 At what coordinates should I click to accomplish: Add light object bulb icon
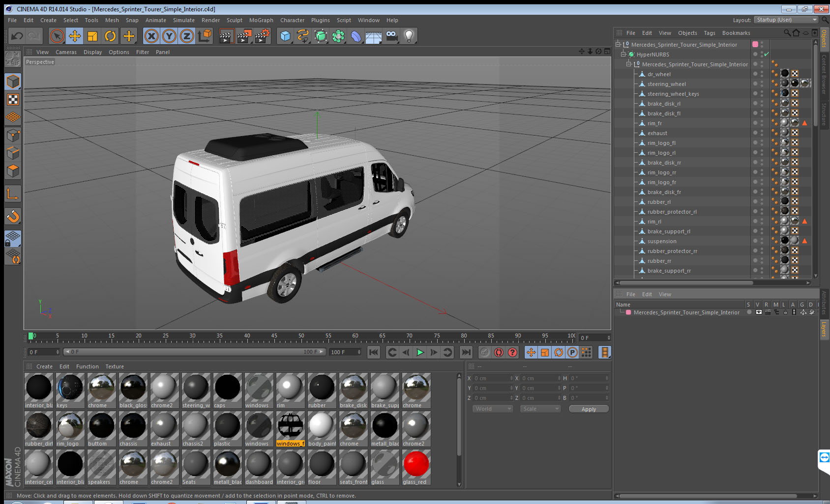(x=409, y=36)
